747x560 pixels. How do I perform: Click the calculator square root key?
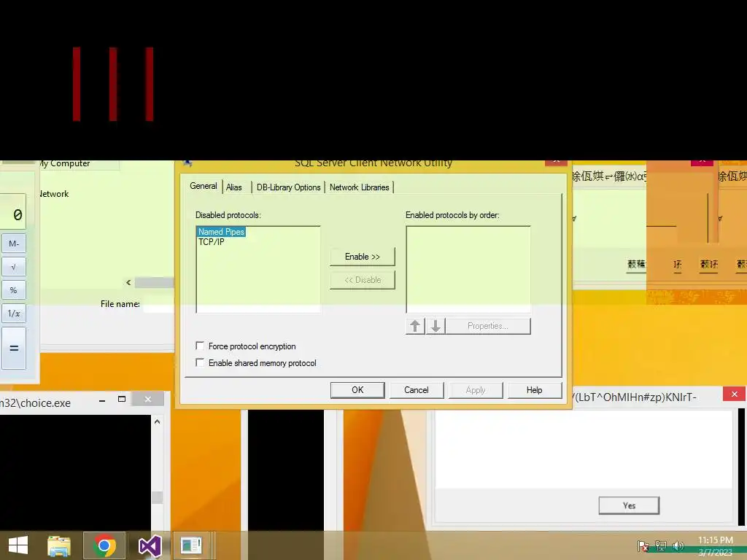[x=14, y=267]
